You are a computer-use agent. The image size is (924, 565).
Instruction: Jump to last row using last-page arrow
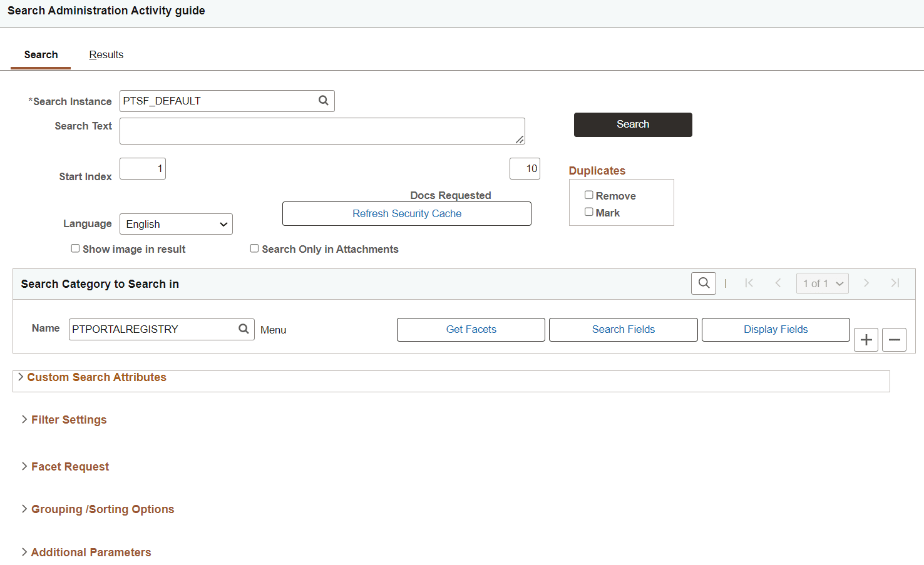tap(895, 283)
